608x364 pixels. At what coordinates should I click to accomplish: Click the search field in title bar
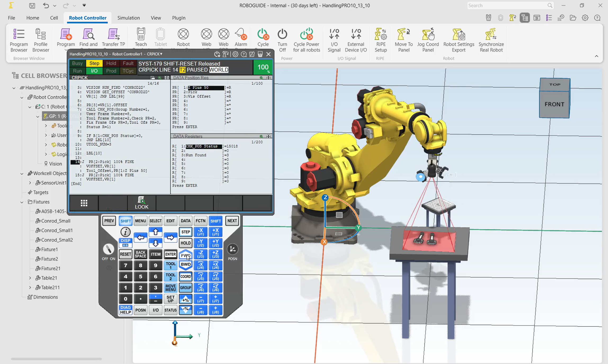[x=510, y=6]
